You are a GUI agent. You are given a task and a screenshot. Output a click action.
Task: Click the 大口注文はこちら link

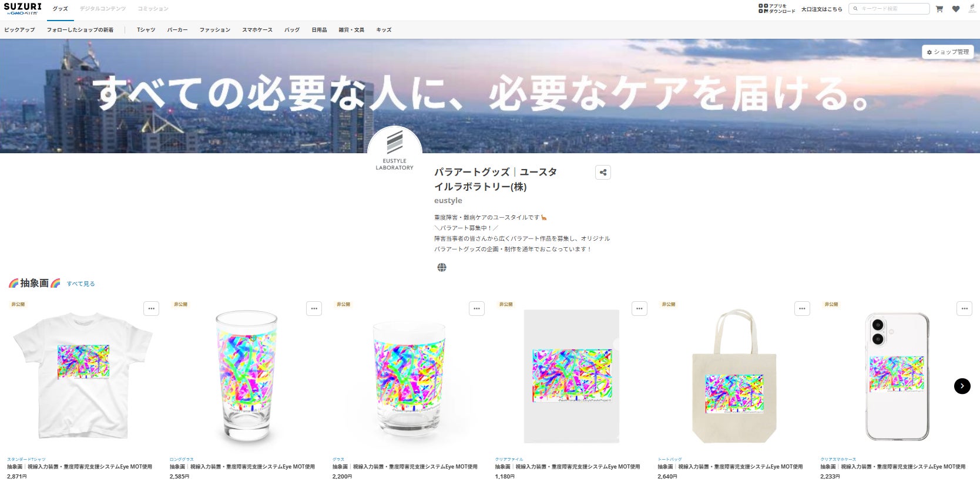click(x=822, y=9)
